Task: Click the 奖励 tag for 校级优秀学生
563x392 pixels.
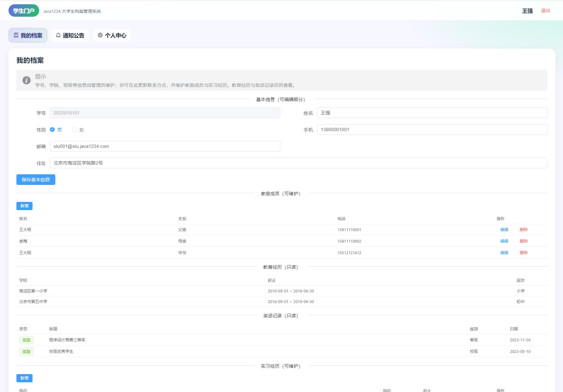Action: coord(26,352)
